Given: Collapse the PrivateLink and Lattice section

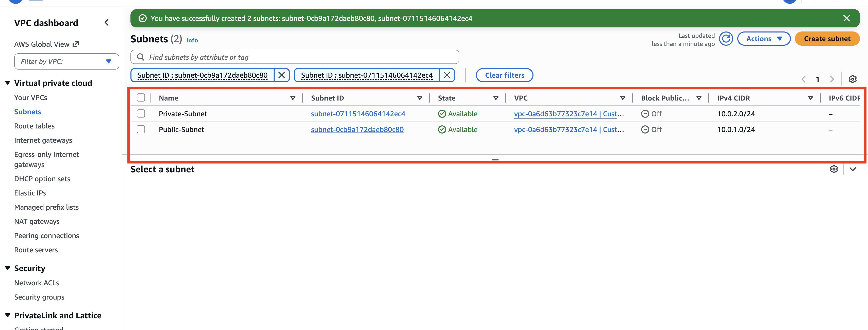Looking at the screenshot, I should click(x=7, y=316).
